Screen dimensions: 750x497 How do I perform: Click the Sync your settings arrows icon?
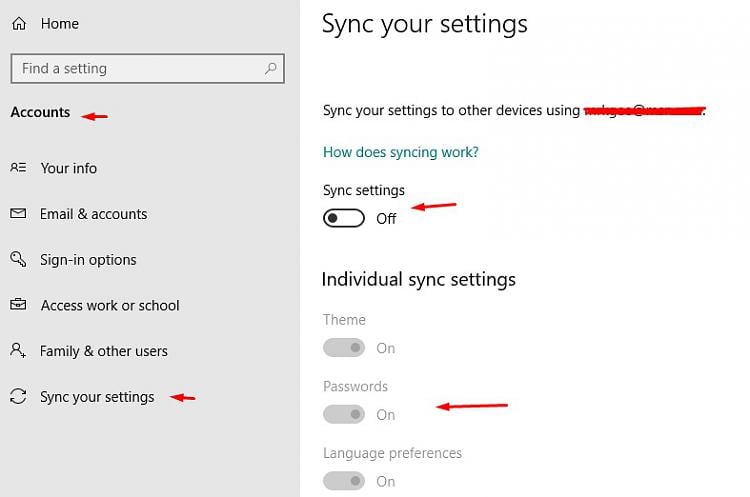[18, 397]
